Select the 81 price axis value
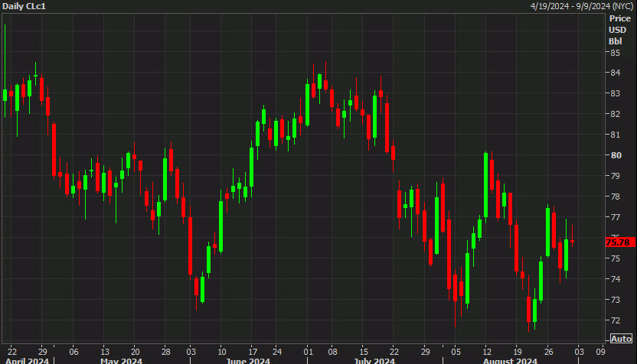Viewport: 637px width, 364px height. [x=615, y=135]
